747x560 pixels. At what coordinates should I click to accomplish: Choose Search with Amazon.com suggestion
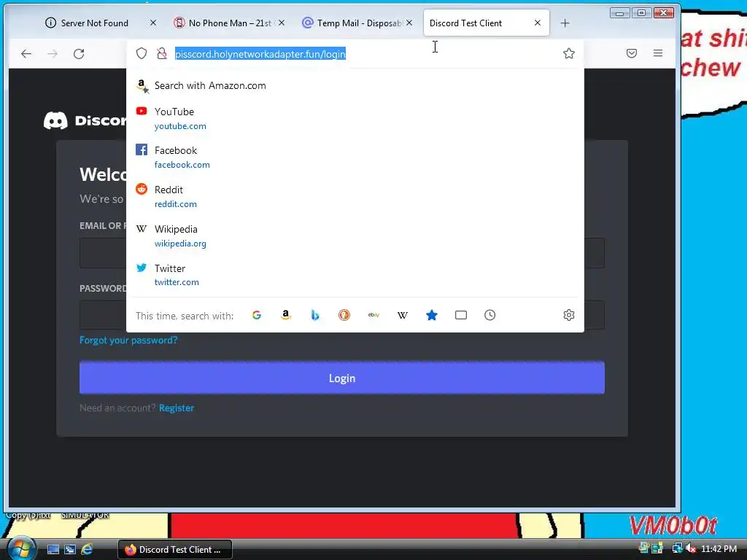[x=355, y=86]
